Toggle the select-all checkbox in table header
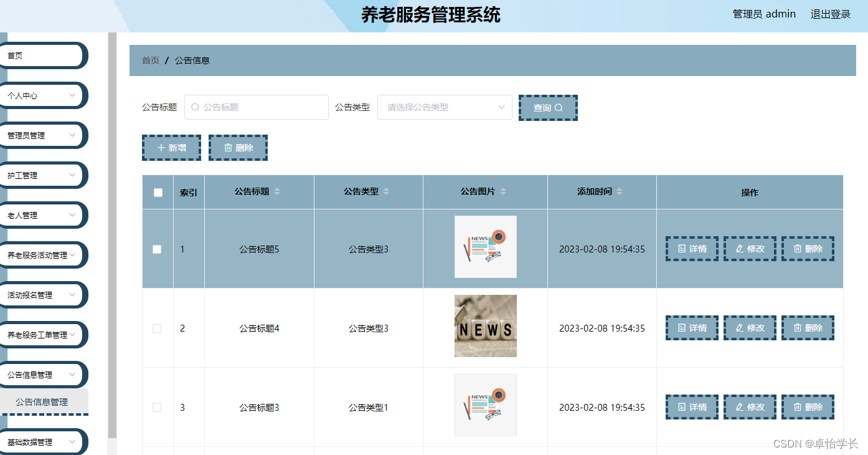This screenshot has height=455, width=868. [x=158, y=193]
